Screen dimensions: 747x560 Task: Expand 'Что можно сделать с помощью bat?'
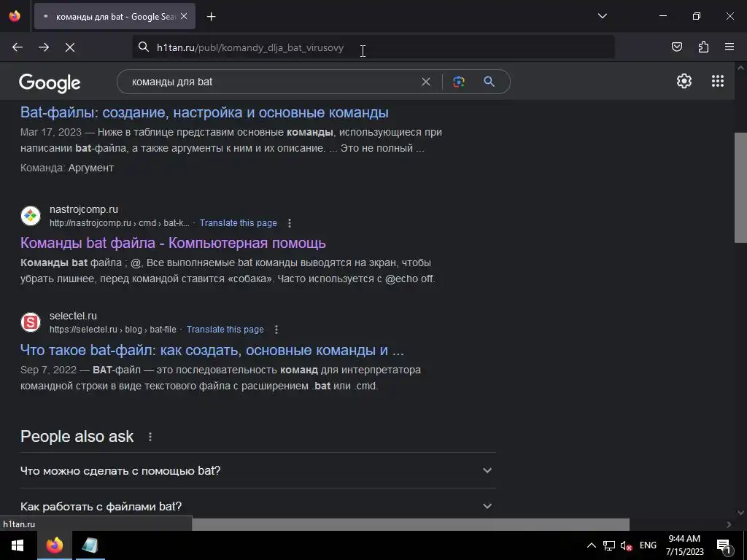pyautogui.click(x=258, y=470)
